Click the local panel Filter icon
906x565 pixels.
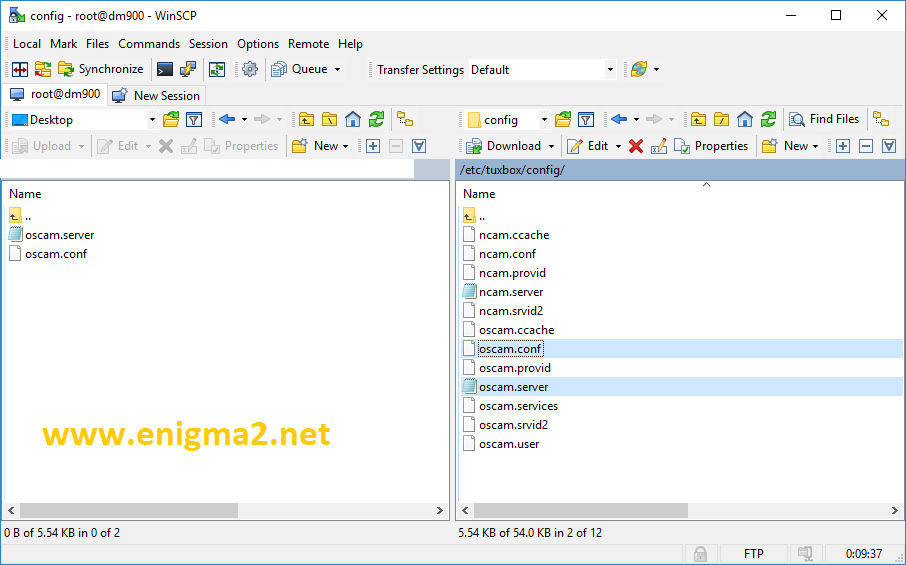(194, 120)
